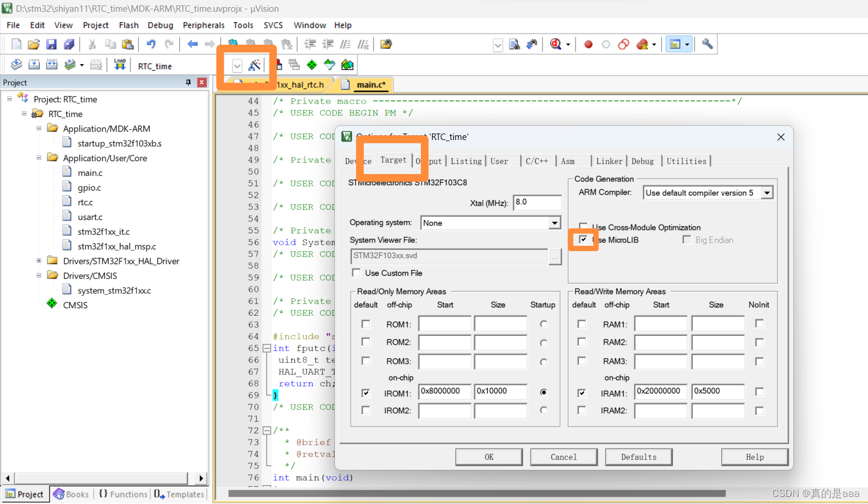Open the Utilities options tab
This screenshot has width=868, height=504.
point(686,161)
